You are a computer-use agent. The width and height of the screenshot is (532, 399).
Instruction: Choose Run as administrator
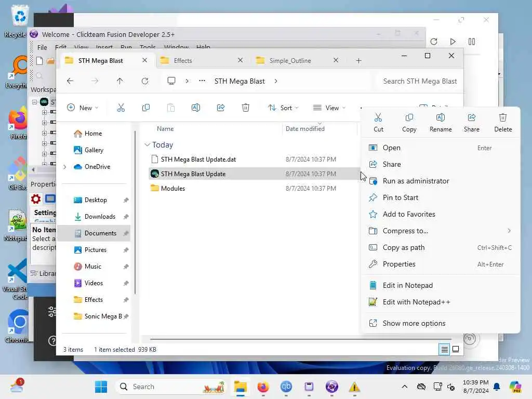tap(441, 181)
